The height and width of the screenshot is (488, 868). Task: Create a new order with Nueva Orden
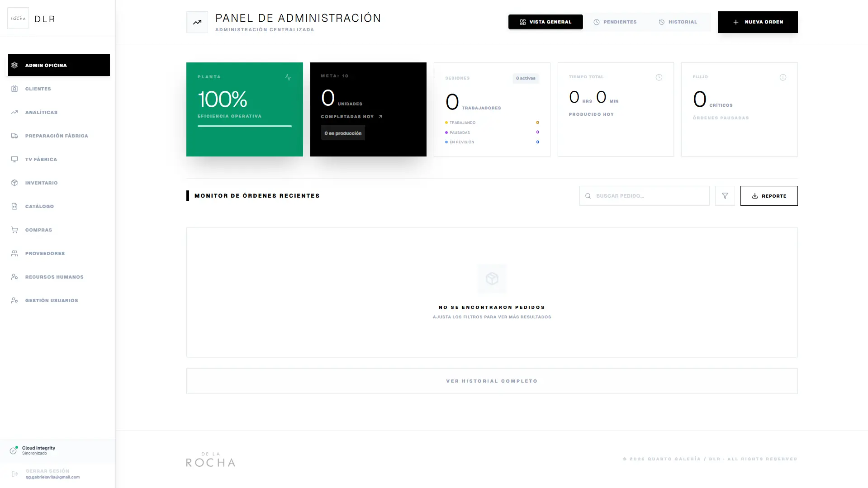(x=758, y=22)
